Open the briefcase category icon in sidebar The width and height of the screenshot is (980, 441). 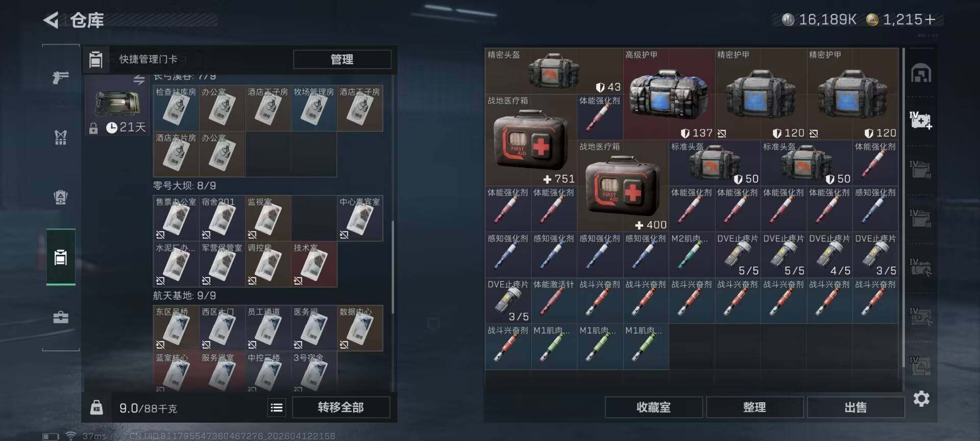coord(61,317)
